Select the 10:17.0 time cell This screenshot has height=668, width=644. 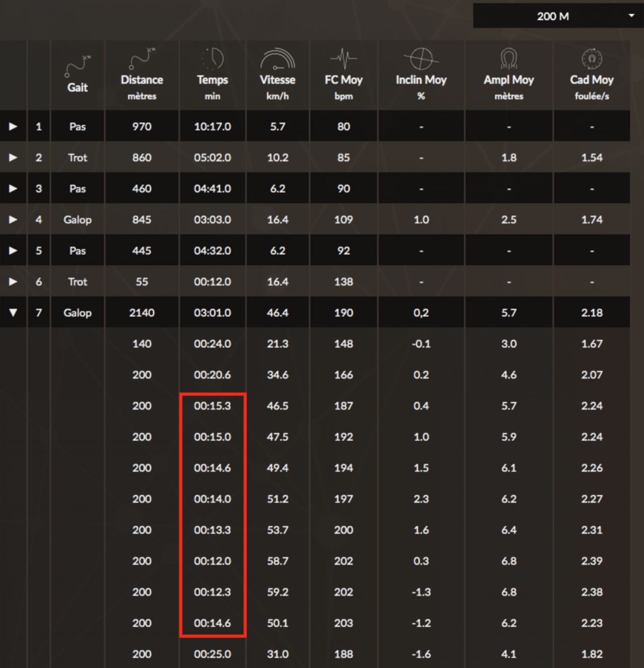point(212,127)
